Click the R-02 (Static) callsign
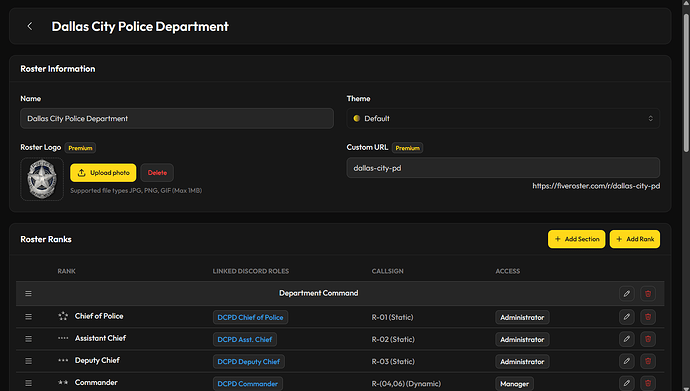The height and width of the screenshot is (391, 690). pos(393,339)
